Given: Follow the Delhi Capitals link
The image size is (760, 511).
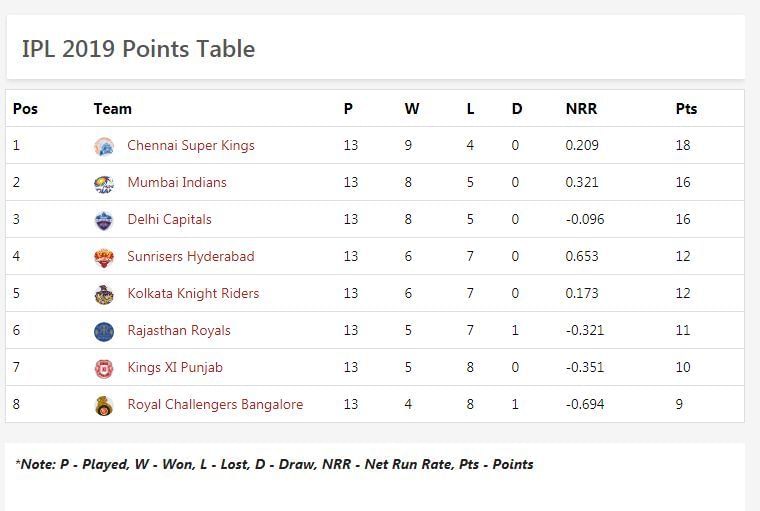Looking at the screenshot, I should coord(169,220).
